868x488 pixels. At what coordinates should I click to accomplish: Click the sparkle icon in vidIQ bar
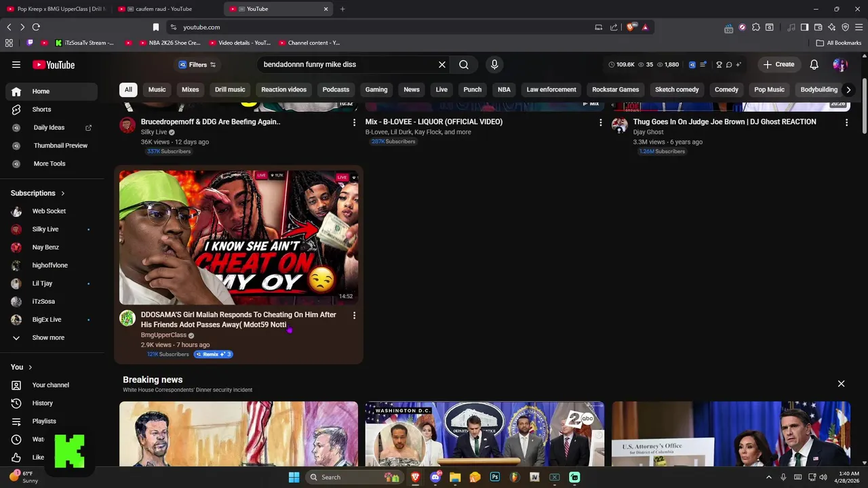[x=738, y=64]
